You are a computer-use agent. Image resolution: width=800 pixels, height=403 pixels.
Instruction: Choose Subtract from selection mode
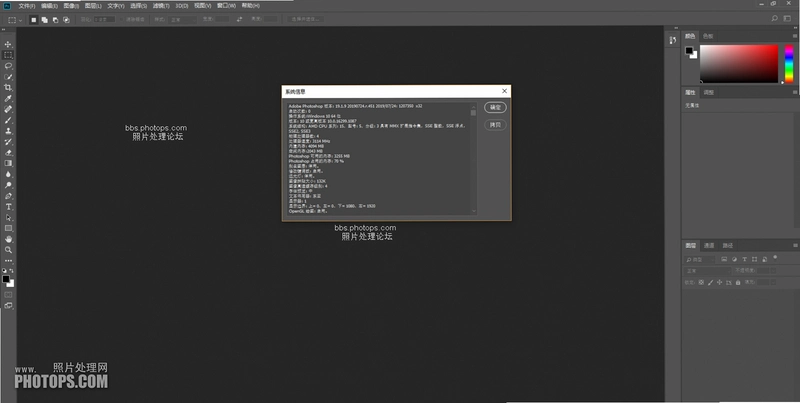coord(56,20)
